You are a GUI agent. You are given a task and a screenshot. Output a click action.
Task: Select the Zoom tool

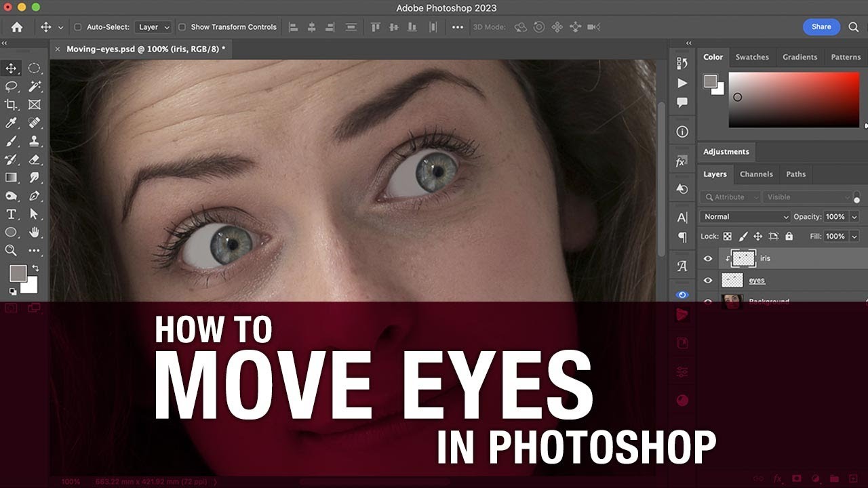12,251
